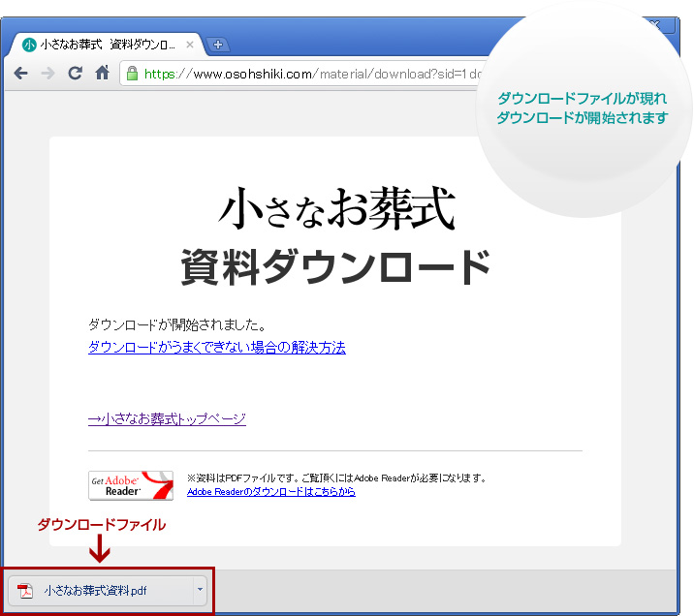This screenshot has width=694, height=616.
Task: Go to the browser home page icon
Action: [x=102, y=73]
